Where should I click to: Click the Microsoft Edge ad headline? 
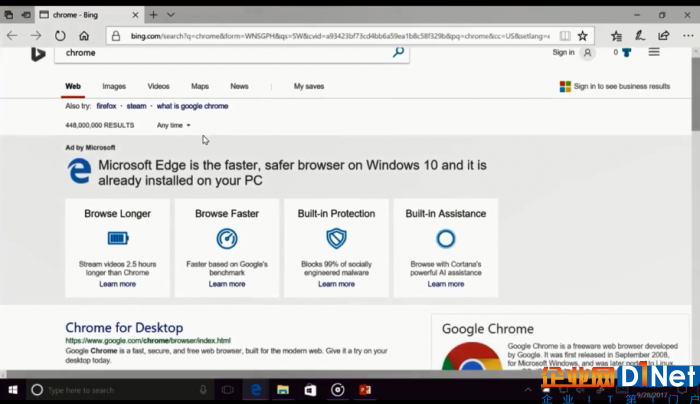(x=292, y=173)
